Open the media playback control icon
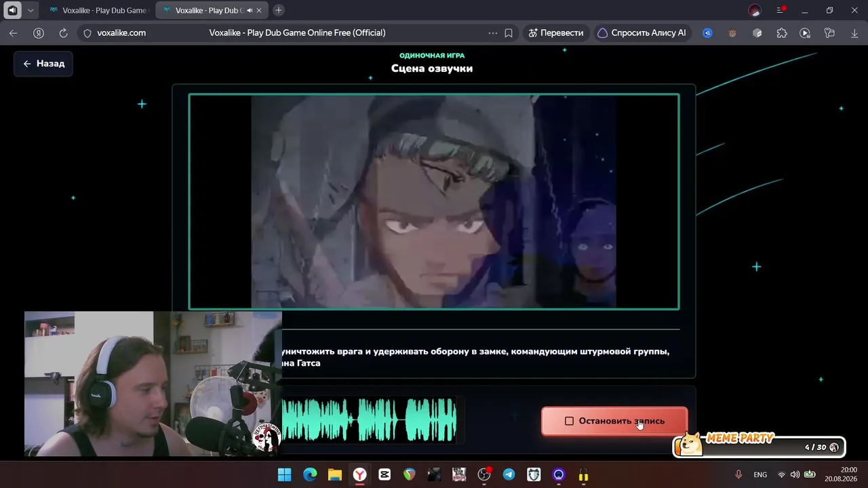Image resolution: width=868 pixels, height=488 pixels. pyautogui.click(x=805, y=33)
